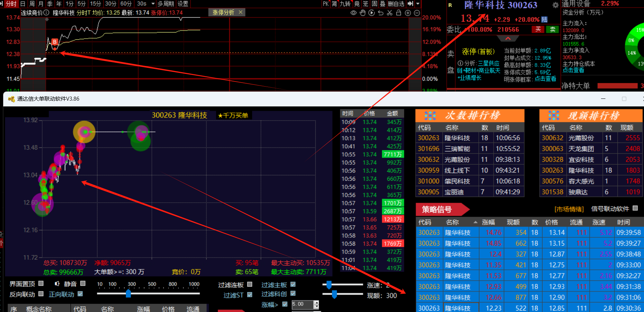Open the 30s period dropdown arrow

point(153,4)
